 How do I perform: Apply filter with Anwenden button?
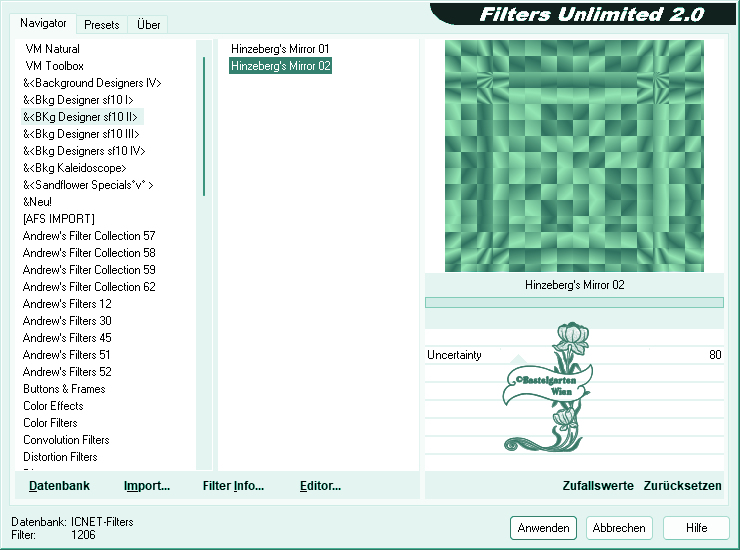tap(543, 528)
